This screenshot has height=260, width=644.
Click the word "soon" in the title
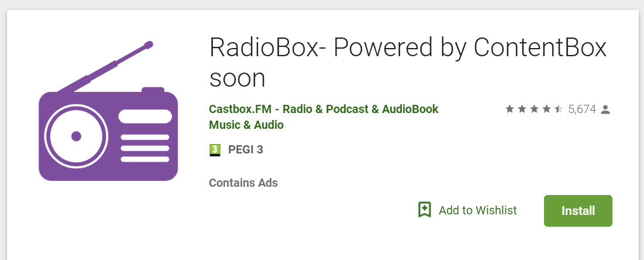(237, 77)
